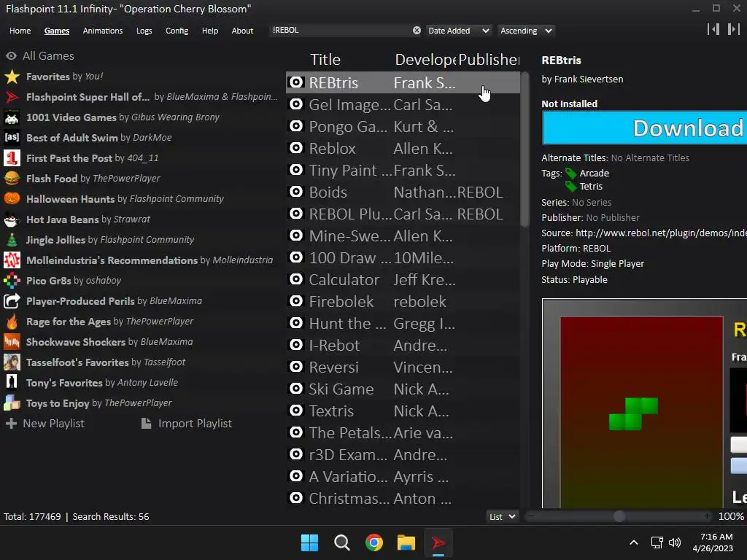
Task: Click the REBtris screenshot thumbnail
Action: point(645,404)
